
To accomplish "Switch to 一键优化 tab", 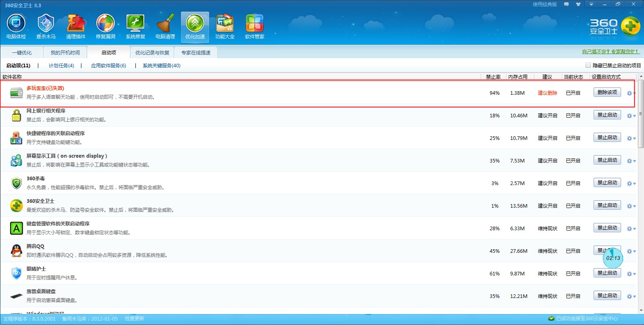I will click(x=22, y=52).
